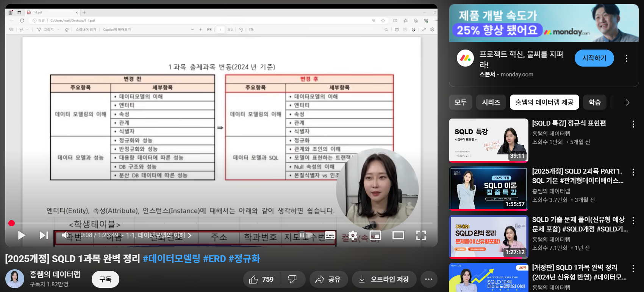Dislike the video
The image size is (644, 292).
click(x=293, y=279)
